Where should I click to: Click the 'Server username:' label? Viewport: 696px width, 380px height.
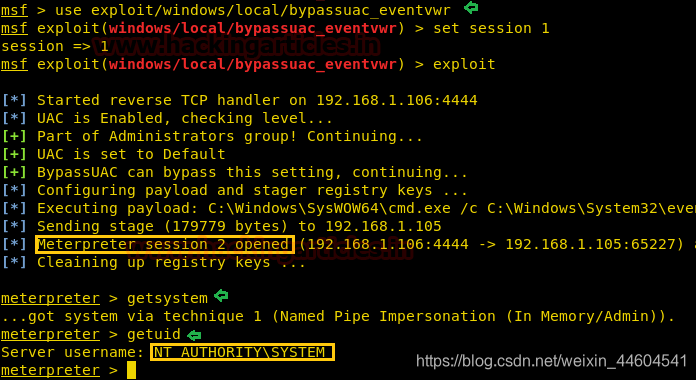point(73,352)
